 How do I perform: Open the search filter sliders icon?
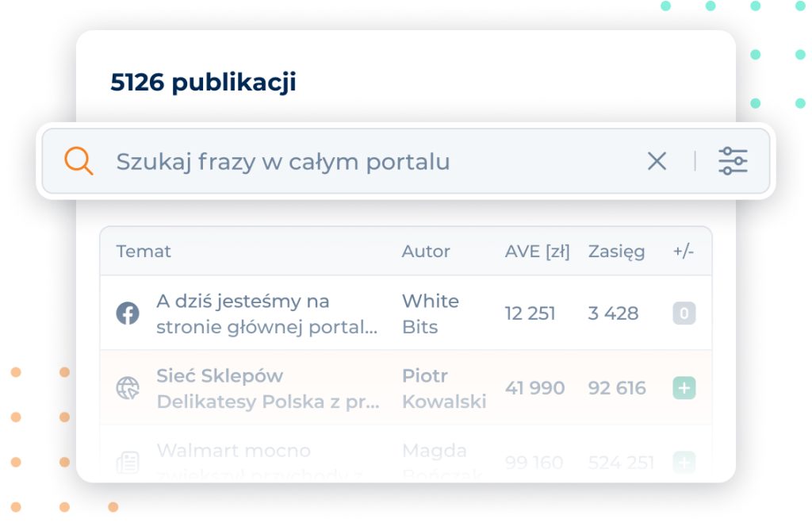(733, 161)
